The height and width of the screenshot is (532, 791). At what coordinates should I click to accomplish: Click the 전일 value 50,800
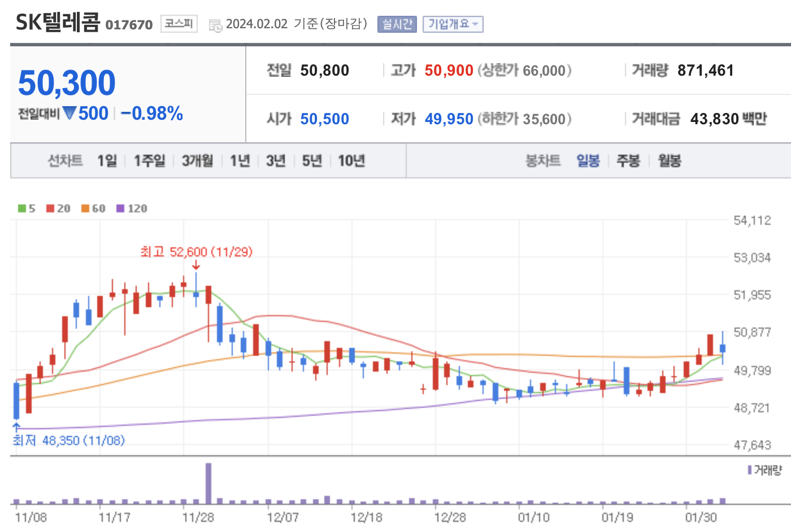325,71
